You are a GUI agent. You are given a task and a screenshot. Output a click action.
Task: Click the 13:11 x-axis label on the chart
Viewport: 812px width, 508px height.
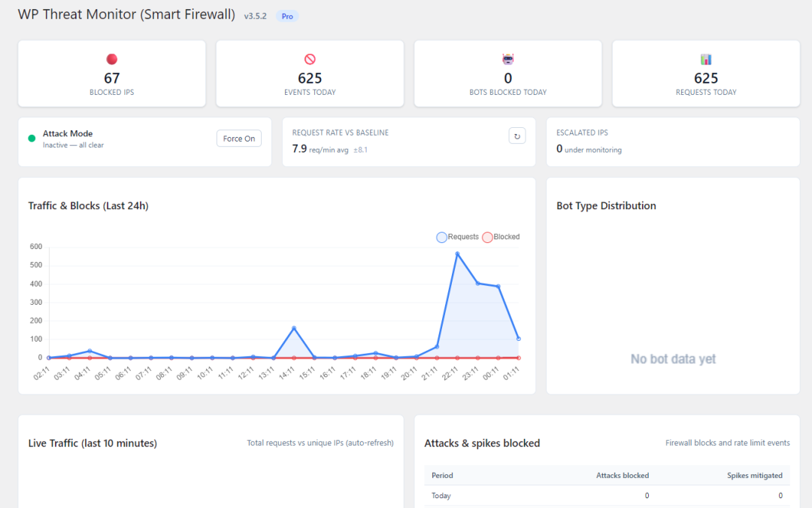pos(267,373)
